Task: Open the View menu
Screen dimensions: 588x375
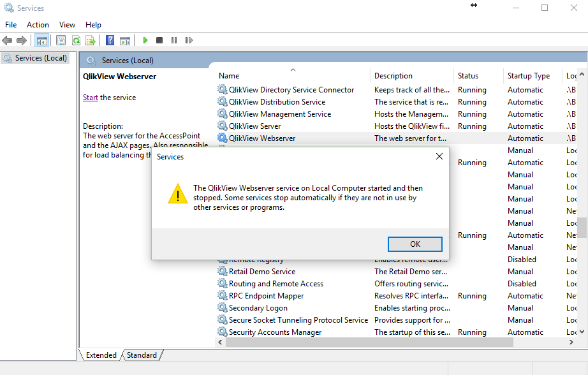Action: (67, 25)
